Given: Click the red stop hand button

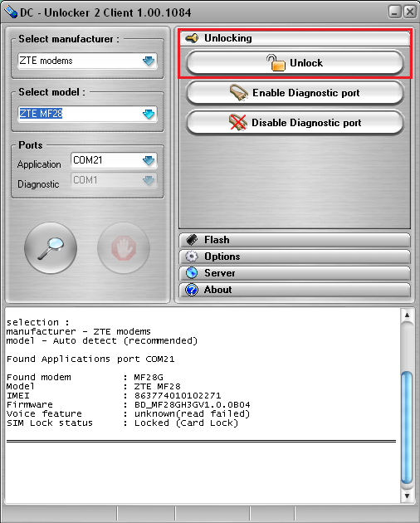Looking at the screenshot, I should pos(124,248).
